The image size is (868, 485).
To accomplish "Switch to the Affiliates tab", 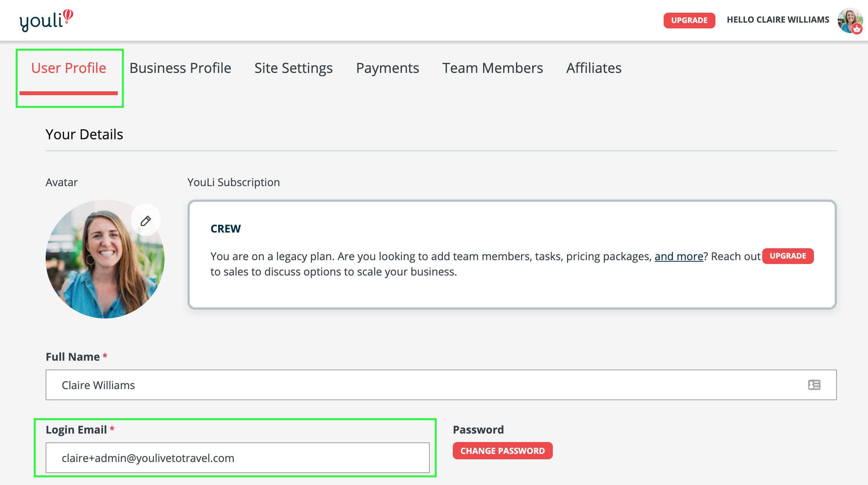I will pyautogui.click(x=593, y=68).
